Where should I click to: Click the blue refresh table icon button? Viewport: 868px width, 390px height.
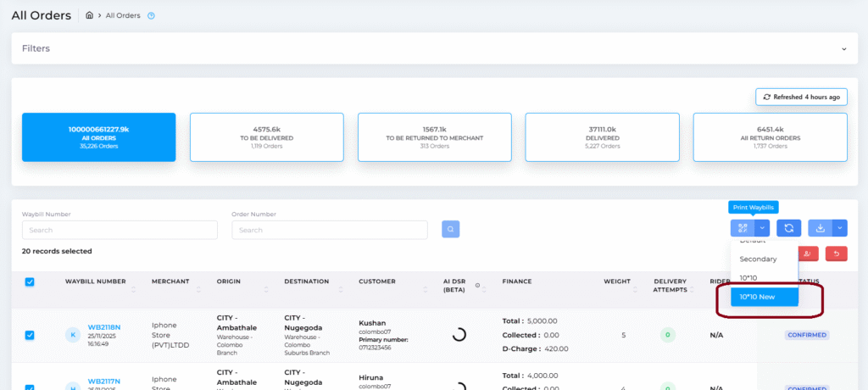[x=788, y=228]
